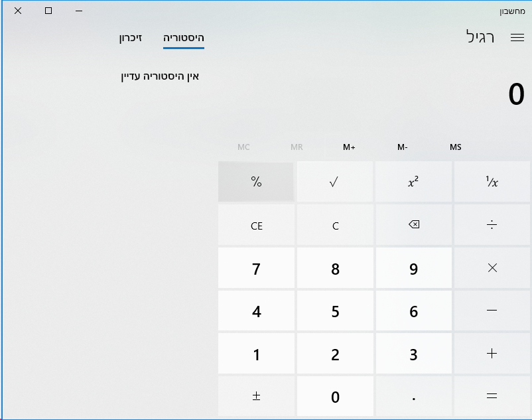
Task: Click the multiply operator button
Action: (x=492, y=267)
